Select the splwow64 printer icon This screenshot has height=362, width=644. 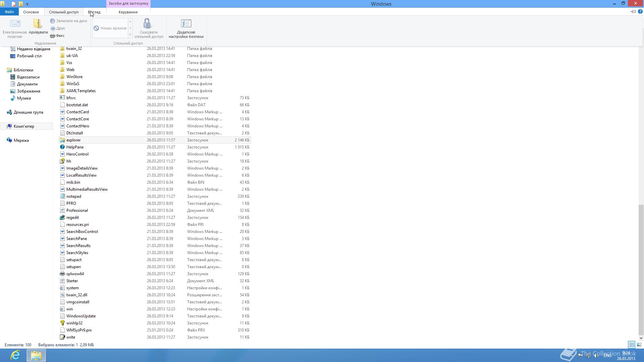[62, 274]
